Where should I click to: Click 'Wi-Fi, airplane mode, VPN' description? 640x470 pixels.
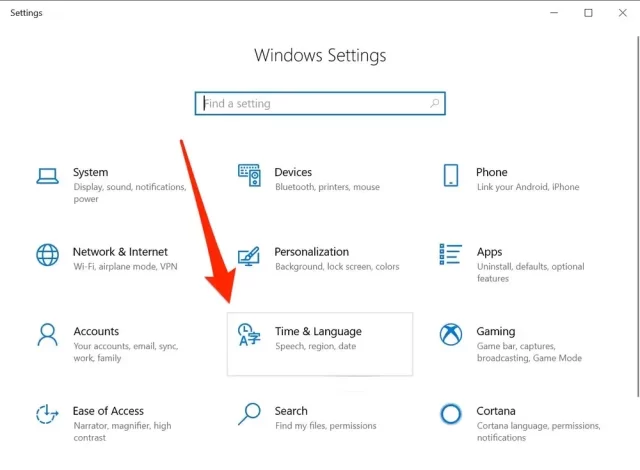point(125,266)
